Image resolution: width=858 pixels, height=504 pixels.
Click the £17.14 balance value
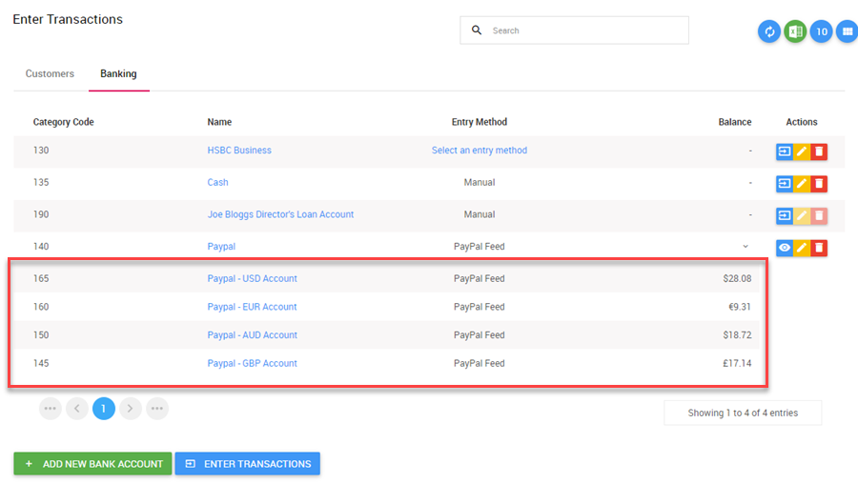[737, 364]
